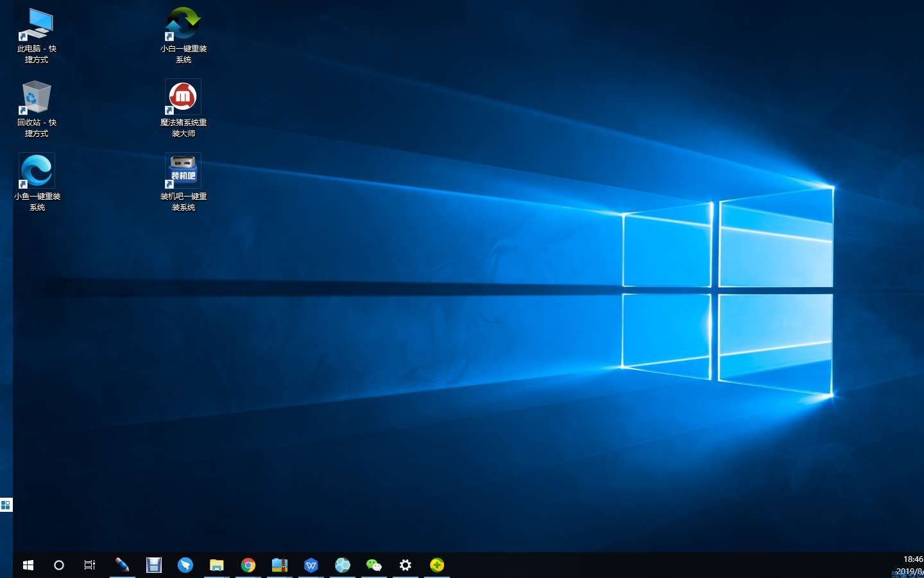Select the 小白一键重装系统 desktop icon

[184, 36]
